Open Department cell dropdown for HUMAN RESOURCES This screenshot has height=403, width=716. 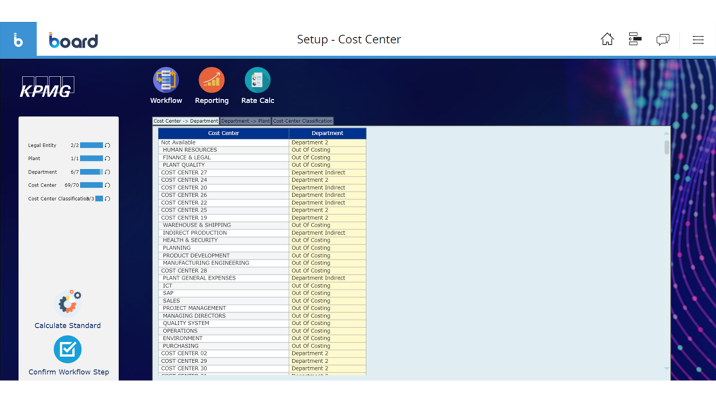click(x=327, y=150)
